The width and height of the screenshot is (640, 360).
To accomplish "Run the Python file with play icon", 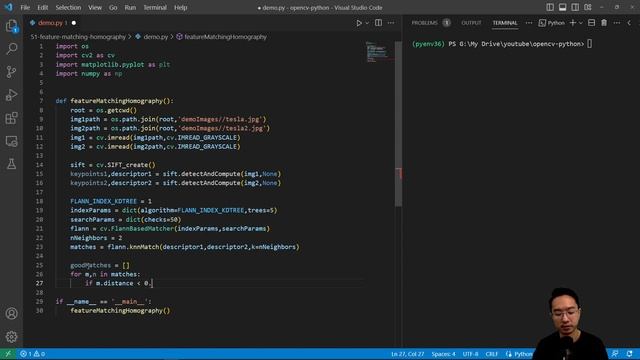I will coord(359,23).
